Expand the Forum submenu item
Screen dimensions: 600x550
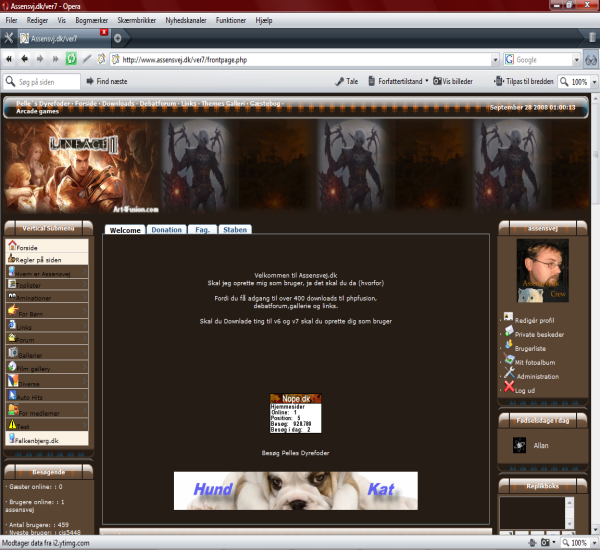click(47, 339)
